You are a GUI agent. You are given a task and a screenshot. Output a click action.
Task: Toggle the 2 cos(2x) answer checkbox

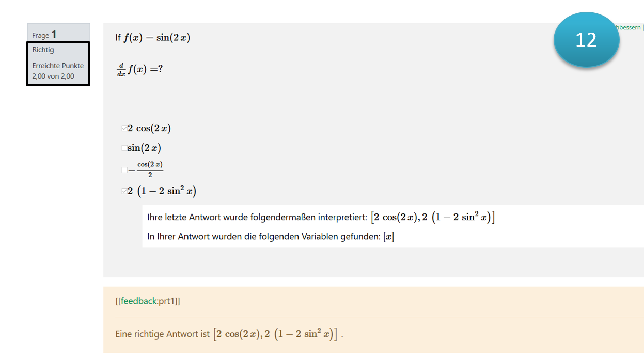coord(124,129)
